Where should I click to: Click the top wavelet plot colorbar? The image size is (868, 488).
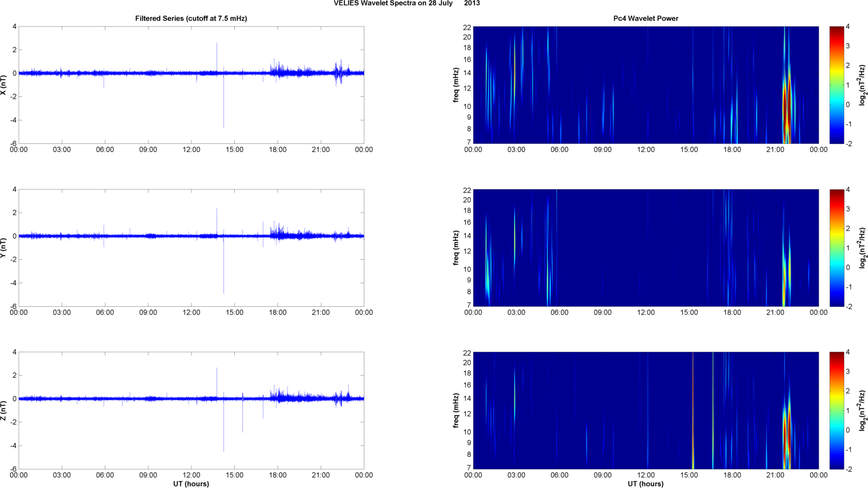[x=836, y=85]
